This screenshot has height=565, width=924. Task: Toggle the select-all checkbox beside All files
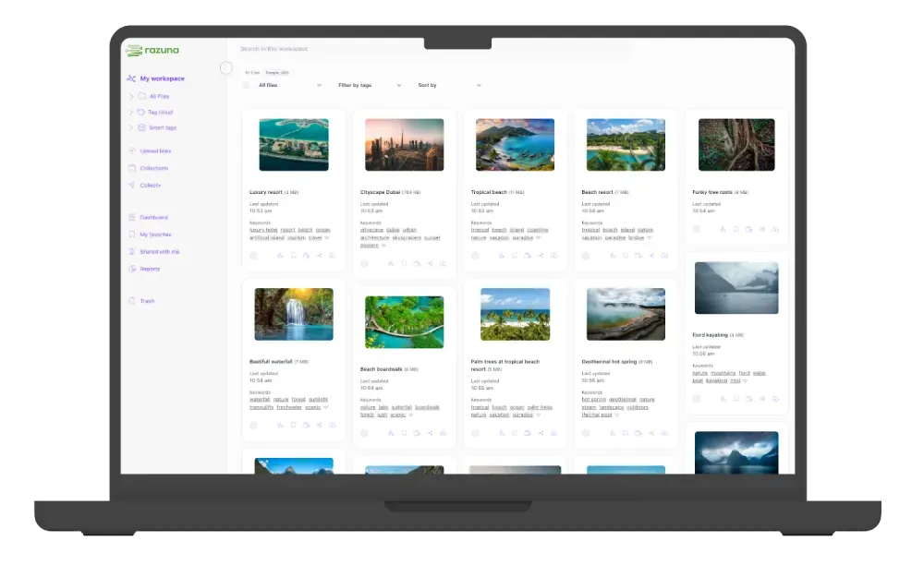(246, 85)
